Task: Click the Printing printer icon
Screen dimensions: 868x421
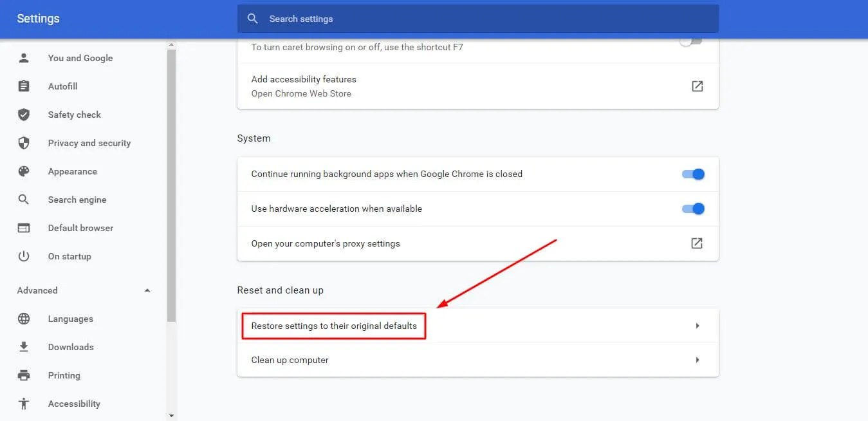Action: (x=24, y=375)
